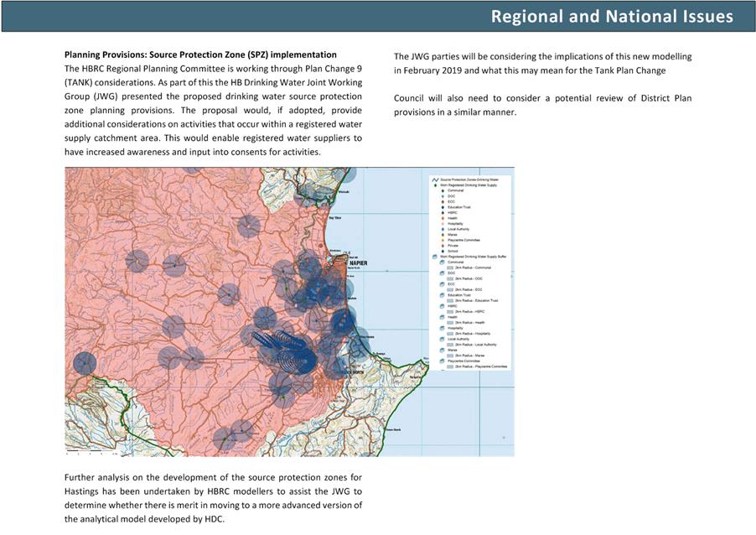Click the Source Protection Zones line symbol in legend
The height and width of the screenshot is (535, 756).
[x=435, y=180]
